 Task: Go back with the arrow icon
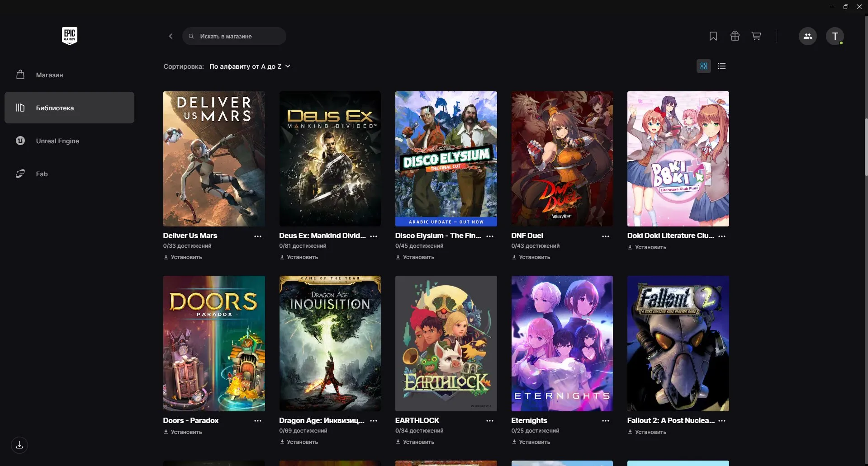pyautogui.click(x=171, y=36)
